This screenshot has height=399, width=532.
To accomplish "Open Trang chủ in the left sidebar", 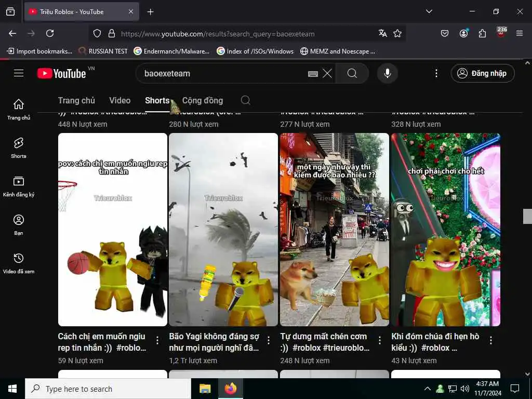I will pyautogui.click(x=19, y=109).
